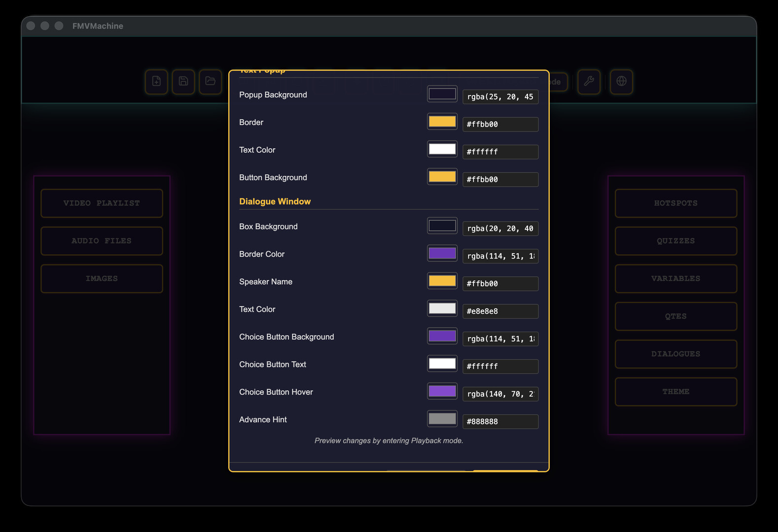778x532 pixels.
Task: Click the Choice Button Text label
Action: click(x=273, y=365)
